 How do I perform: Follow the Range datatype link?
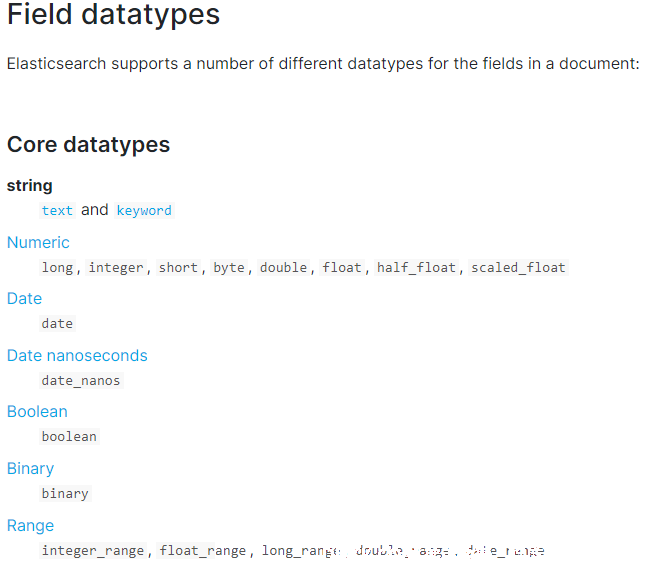31,525
